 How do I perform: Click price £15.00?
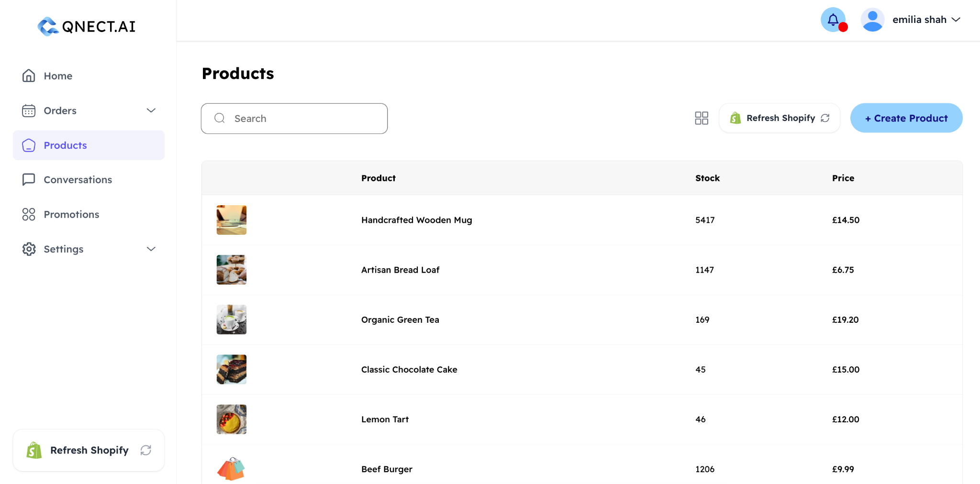tap(846, 369)
